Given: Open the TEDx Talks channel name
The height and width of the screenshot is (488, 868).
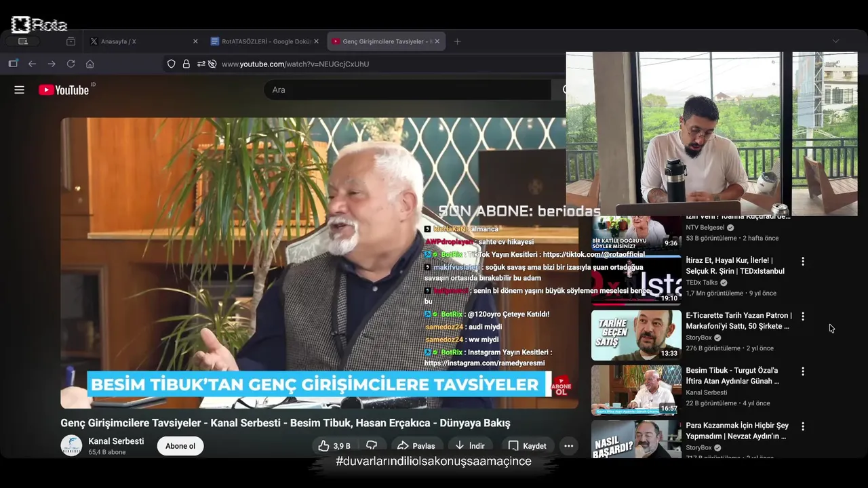Looking at the screenshot, I should tap(701, 283).
